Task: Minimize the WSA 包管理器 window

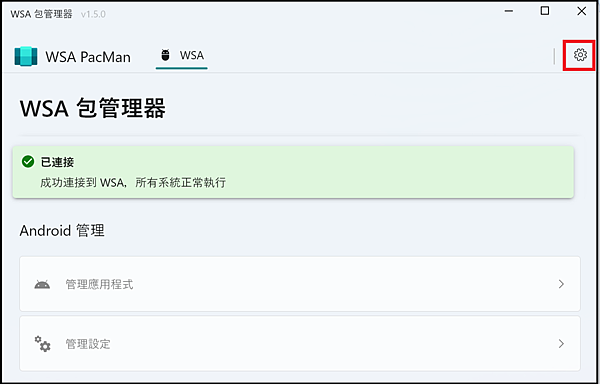Action: tap(509, 11)
